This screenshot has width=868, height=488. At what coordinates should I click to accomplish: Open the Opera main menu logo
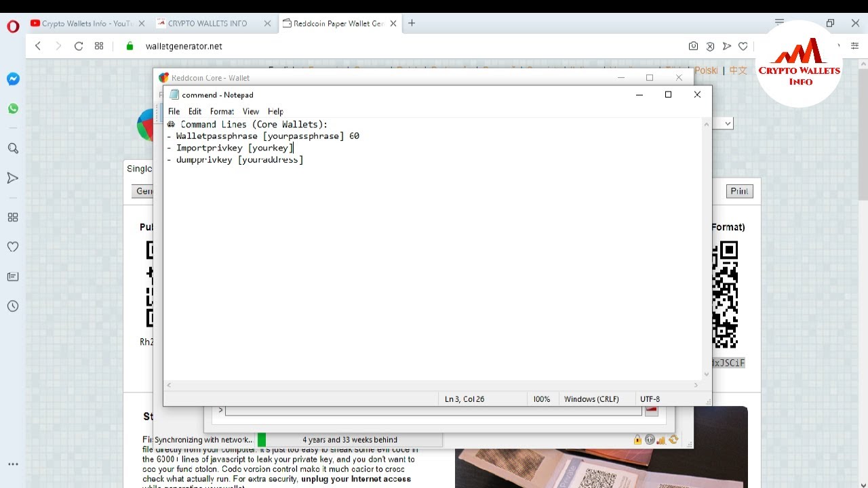(x=13, y=26)
